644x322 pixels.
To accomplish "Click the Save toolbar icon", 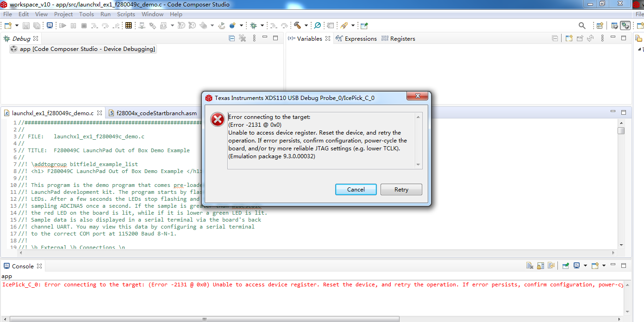I will pos(26,25).
